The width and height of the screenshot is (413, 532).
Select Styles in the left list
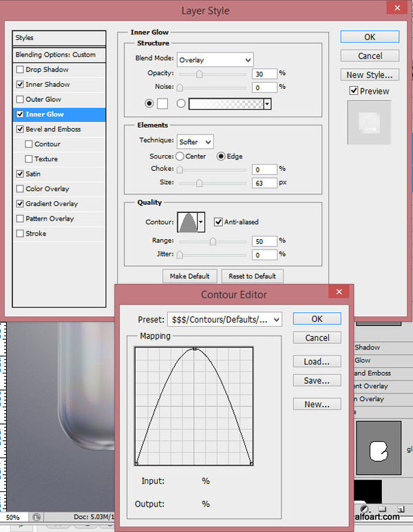[x=59, y=38]
